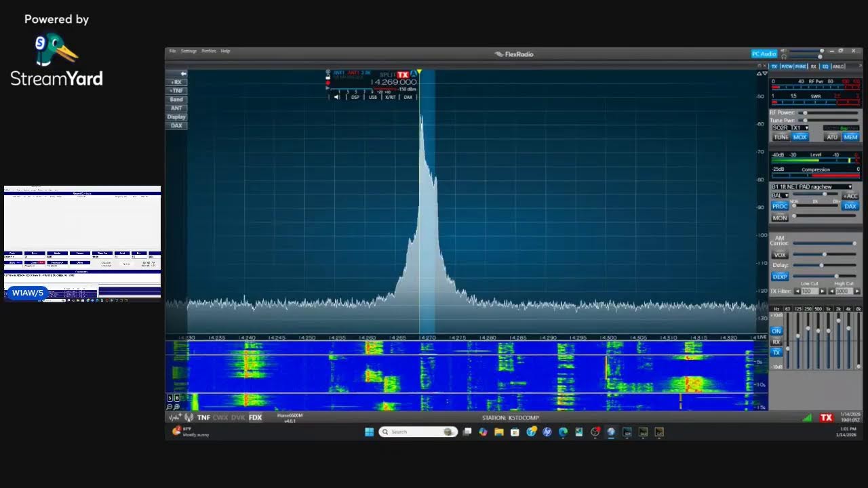This screenshot has height=488, width=868.
Task: Click the slice close X icon
Action: point(328,71)
